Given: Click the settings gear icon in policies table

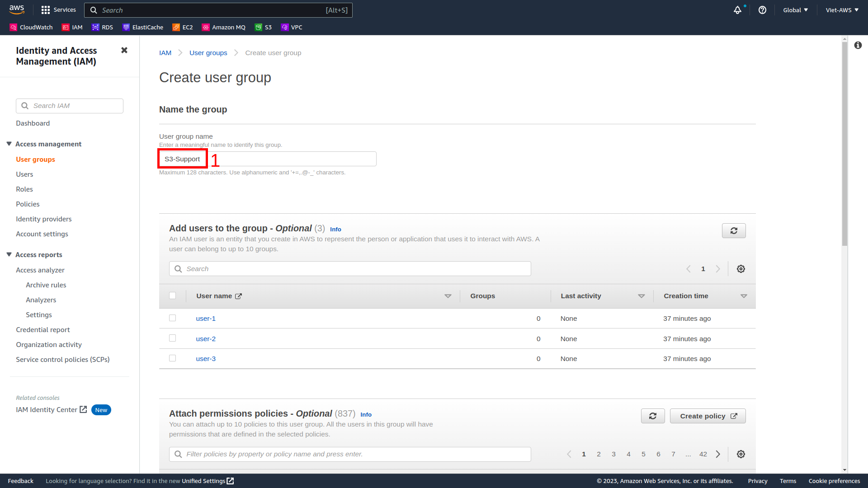Looking at the screenshot, I should [x=741, y=454].
